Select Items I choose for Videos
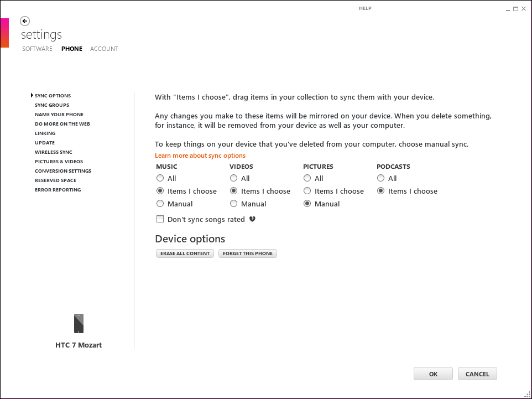Screen dimensions: 532x399 tap(233, 191)
